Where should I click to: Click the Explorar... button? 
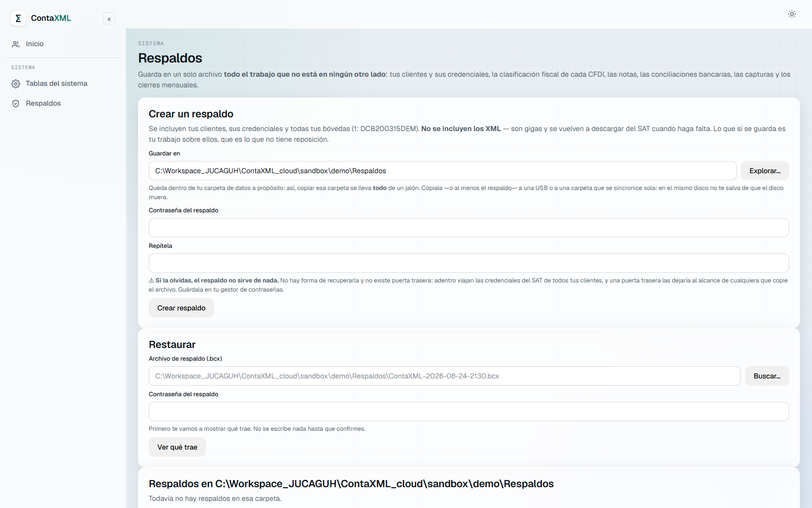point(765,171)
